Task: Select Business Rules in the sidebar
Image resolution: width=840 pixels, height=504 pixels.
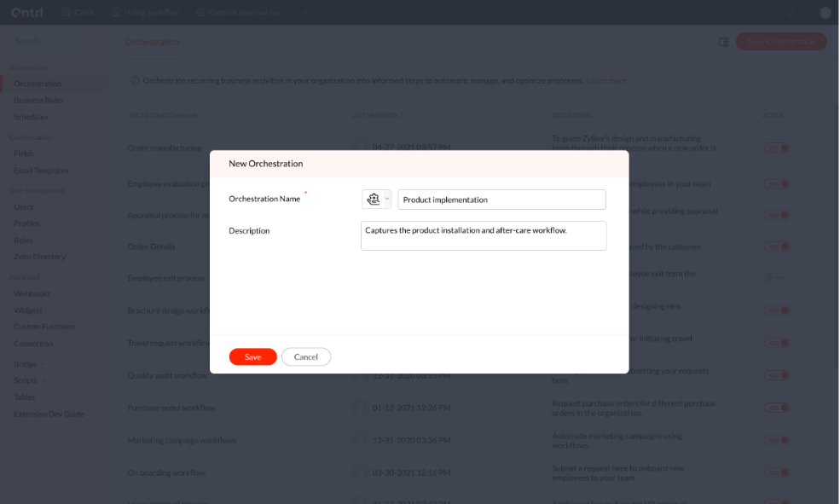Action: pos(38,101)
